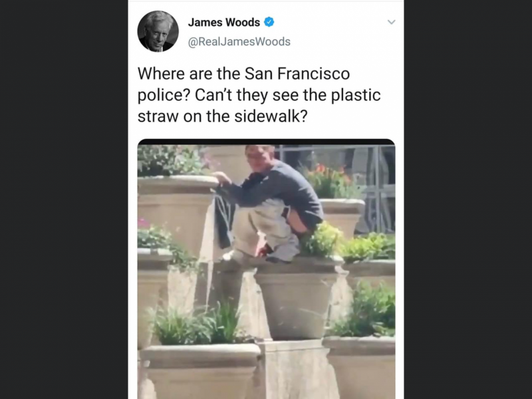
Task: Click the dark backdrop left of the tweet
Action: pyautogui.click(x=64, y=199)
